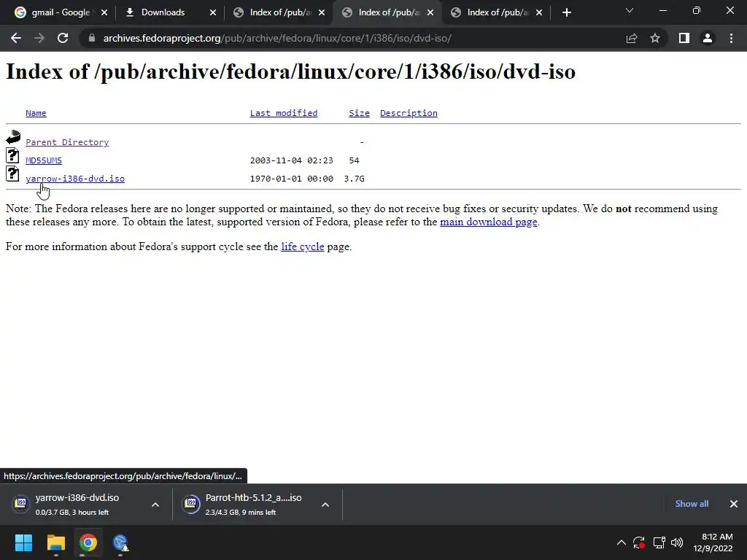
Task: Open volume control in tray
Action: point(676,542)
